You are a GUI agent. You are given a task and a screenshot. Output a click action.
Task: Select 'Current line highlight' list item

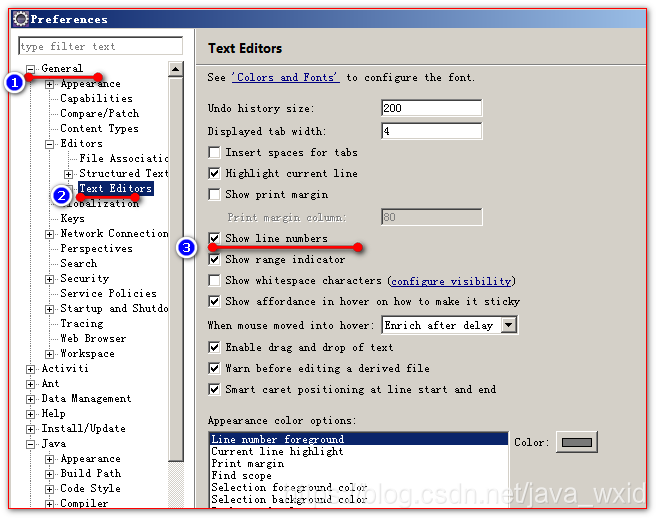click(359, 451)
